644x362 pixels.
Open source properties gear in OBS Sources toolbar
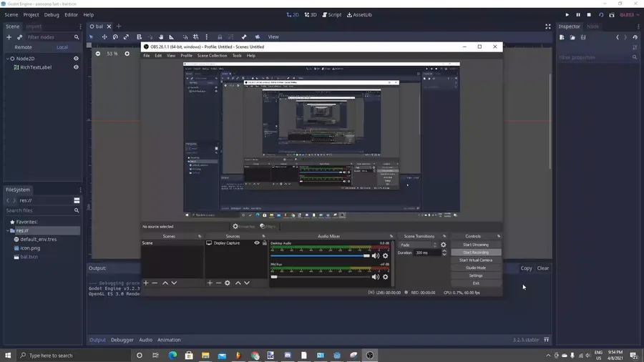tap(227, 283)
